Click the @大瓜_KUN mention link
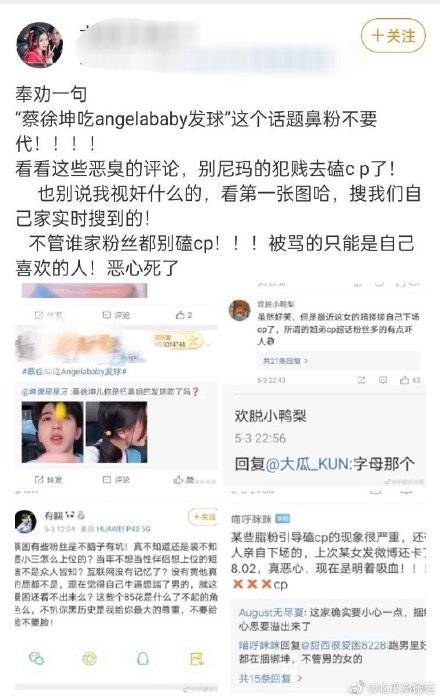The width and height of the screenshot is (440, 699). (x=307, y=464)
